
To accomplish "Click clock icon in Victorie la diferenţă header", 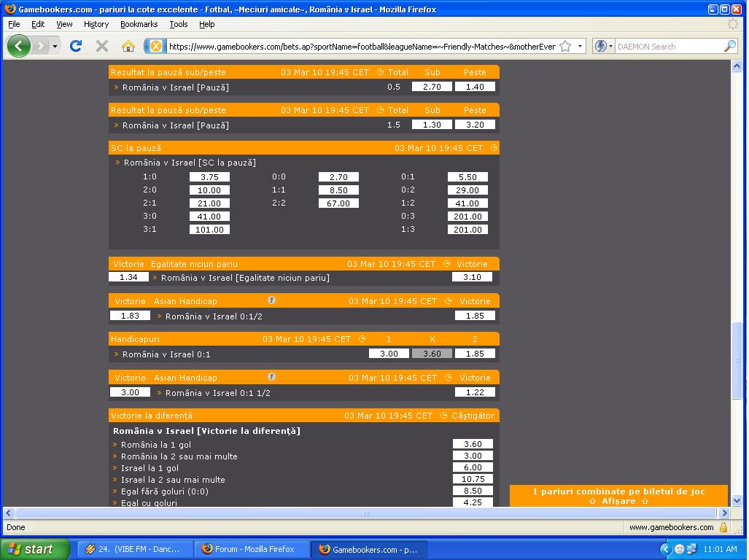I will click(x=443, y=416).
